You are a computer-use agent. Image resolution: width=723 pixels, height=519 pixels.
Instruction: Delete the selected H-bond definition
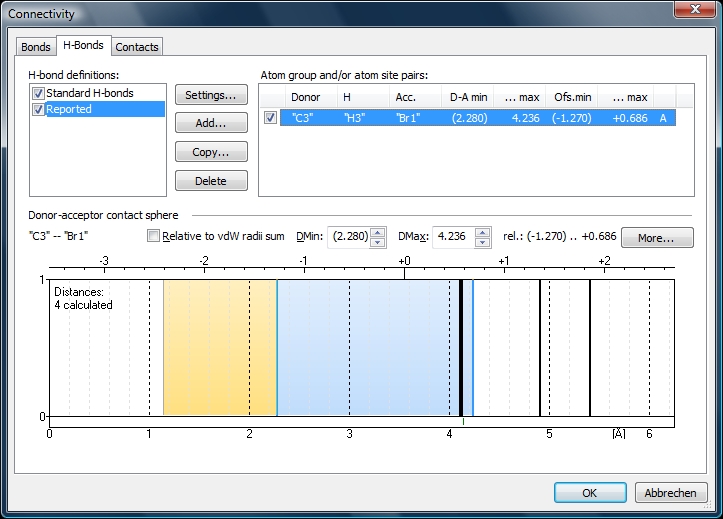(x=211, y=181)
